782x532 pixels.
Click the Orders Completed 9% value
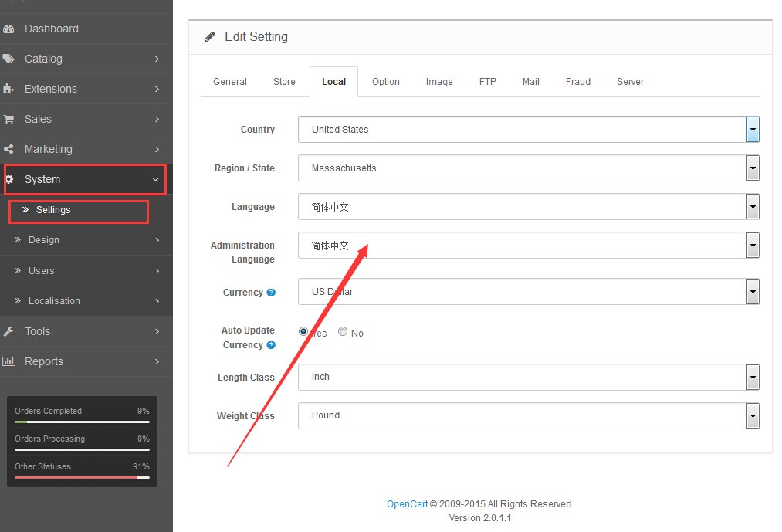tap(143, 411)
